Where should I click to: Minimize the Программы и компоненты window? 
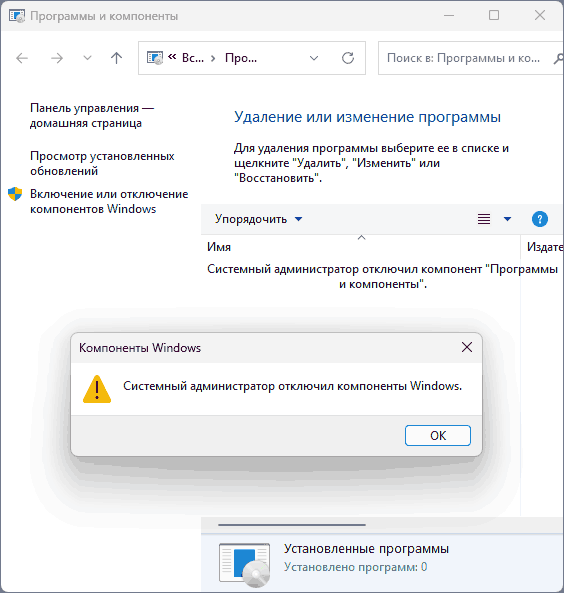click(449, 16)
